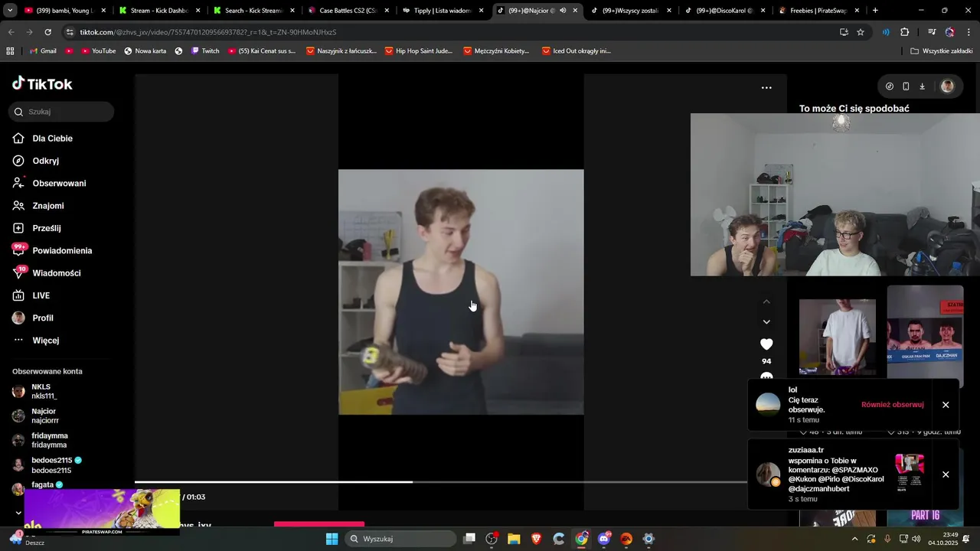Switch to Stream - Kick Dashboard tab
This screenshot has width=980, height=551.
159,11
